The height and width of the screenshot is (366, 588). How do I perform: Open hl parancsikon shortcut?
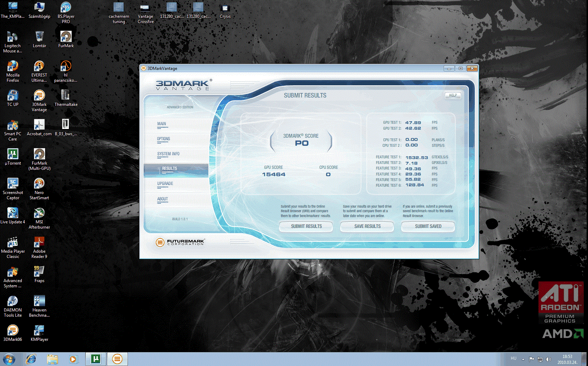click(x=66, y=71)
